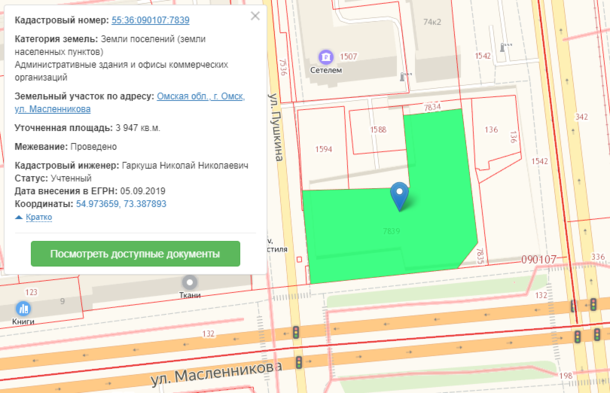The width and height of the screenshot is (610, 393).
Task: Open cadastral number 55:36:090107:7839 link
Action: point(151,20)
